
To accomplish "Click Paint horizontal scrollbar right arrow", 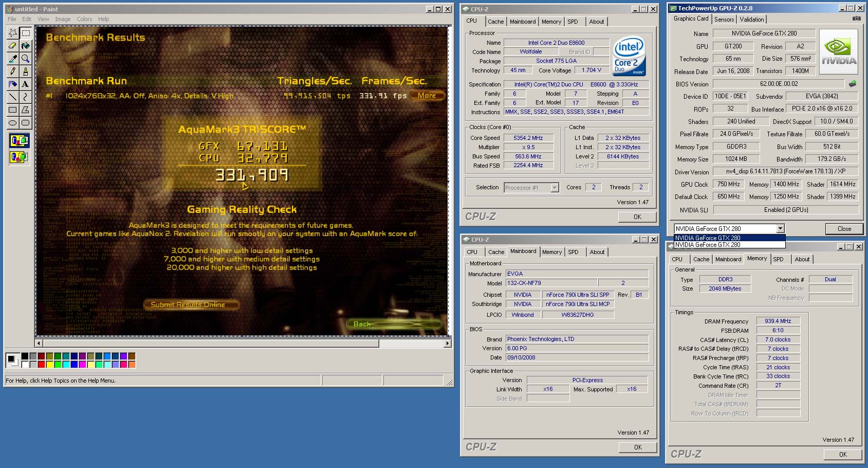I will (447, 343).
